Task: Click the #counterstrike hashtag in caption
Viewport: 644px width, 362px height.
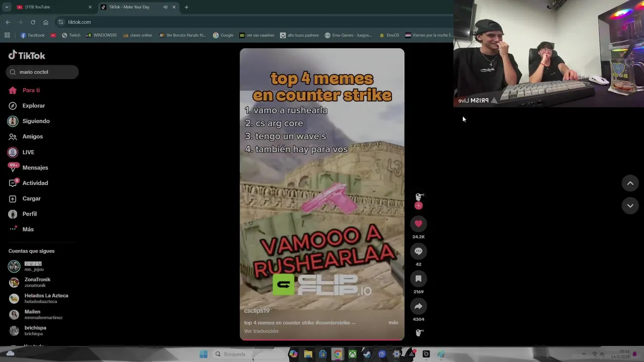Action: click(333, 323)
